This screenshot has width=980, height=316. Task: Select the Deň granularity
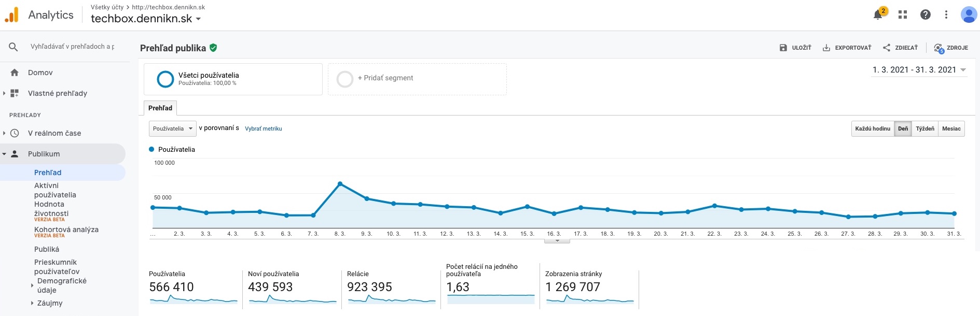tap(903, 128)
